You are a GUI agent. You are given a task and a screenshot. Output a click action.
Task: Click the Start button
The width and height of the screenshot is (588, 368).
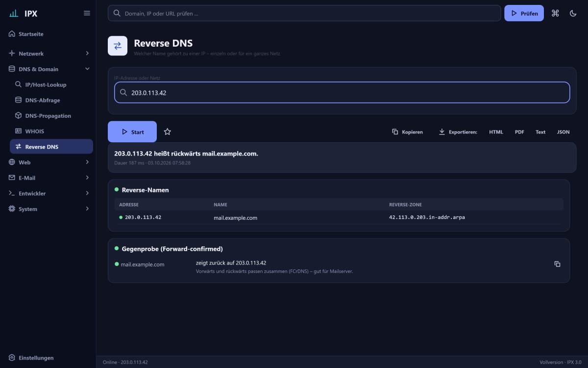point(132,131)
